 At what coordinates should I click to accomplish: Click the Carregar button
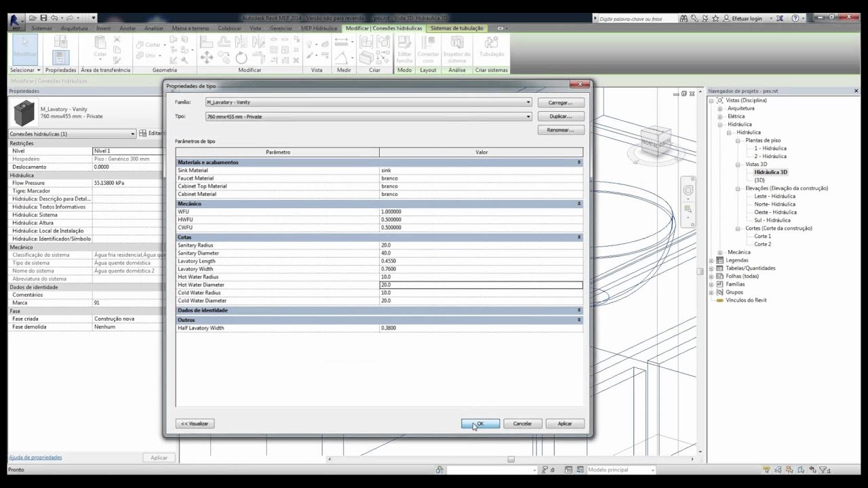tap(560, 102)
